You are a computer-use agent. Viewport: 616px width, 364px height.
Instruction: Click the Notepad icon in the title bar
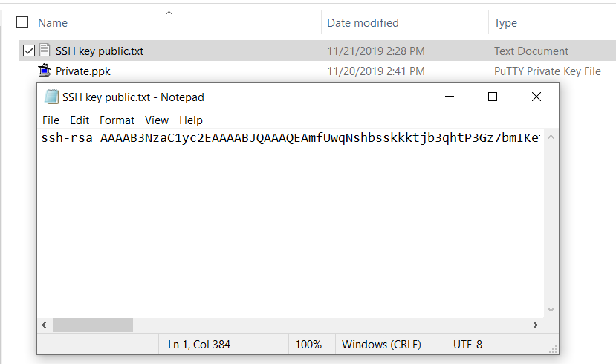click(x=51, y=97)
